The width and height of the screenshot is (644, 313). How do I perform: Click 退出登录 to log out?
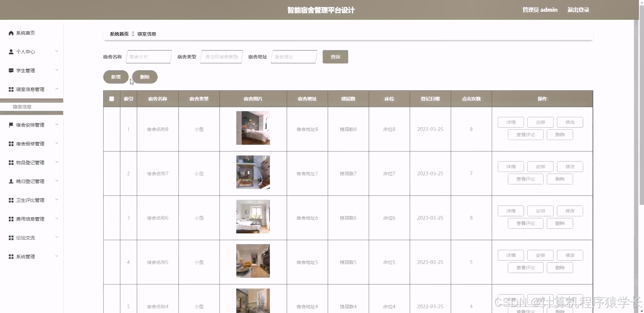click(x=578, y=10)
